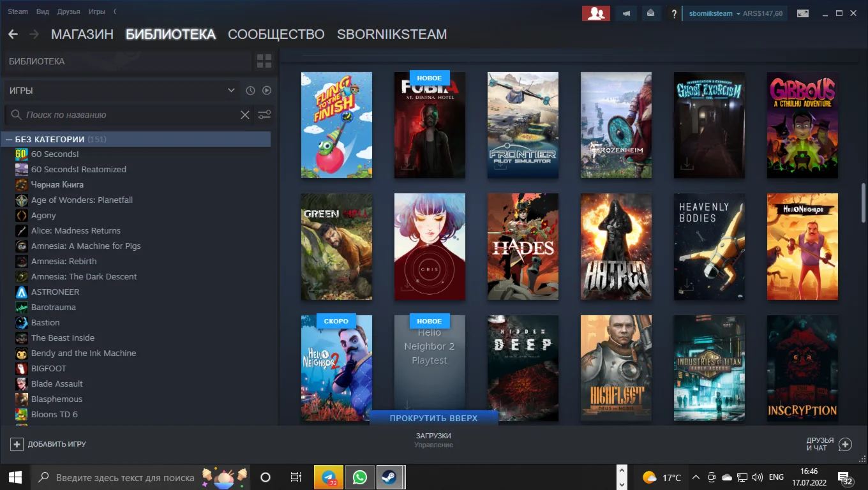Open the Task View taskbar button
This screenshot has width=868, height=490.
(296, 477)
